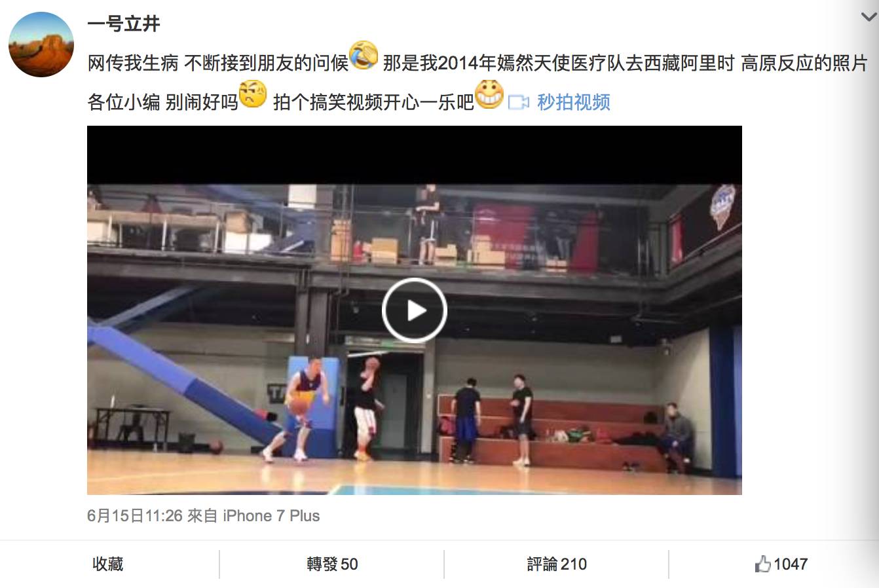The width and height of the screenshot is (879, 588).
Task: Click the video camera icon before 秒拍视频
Action: (x=519, y=103)
